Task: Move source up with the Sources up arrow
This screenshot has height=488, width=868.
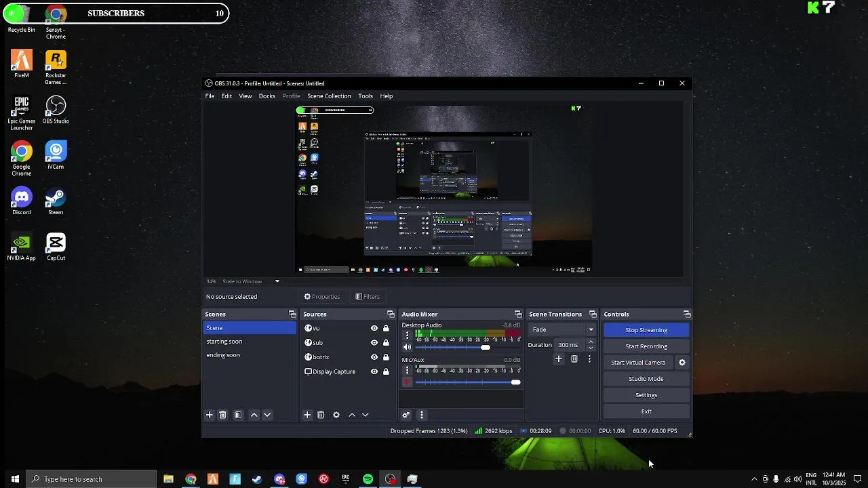Action: click(x=352, y=415)
